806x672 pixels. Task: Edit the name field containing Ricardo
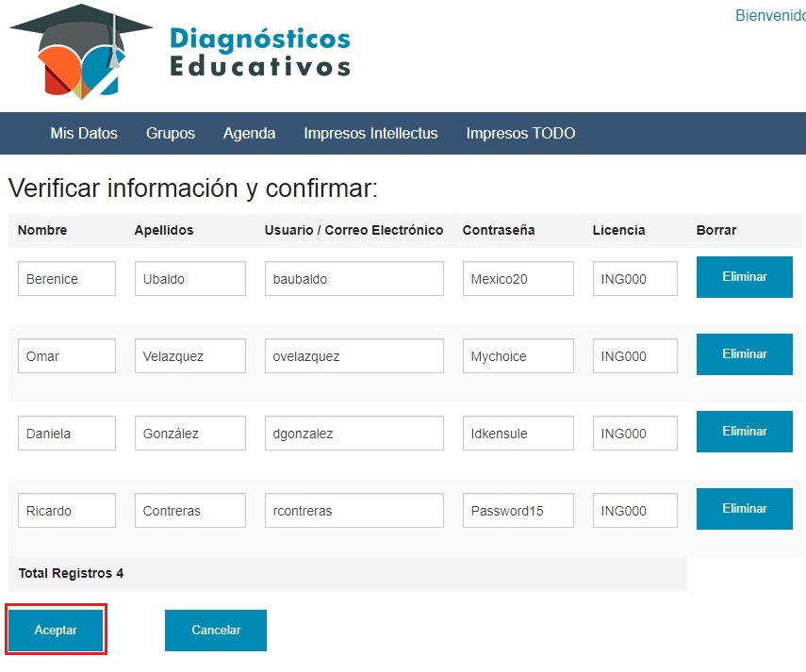click(67, 510)
